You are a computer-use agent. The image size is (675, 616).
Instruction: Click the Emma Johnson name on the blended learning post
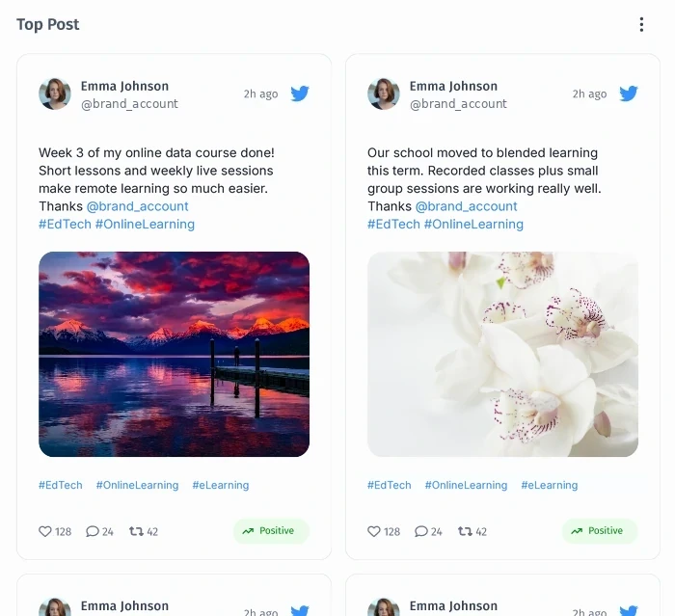[454, 86]
